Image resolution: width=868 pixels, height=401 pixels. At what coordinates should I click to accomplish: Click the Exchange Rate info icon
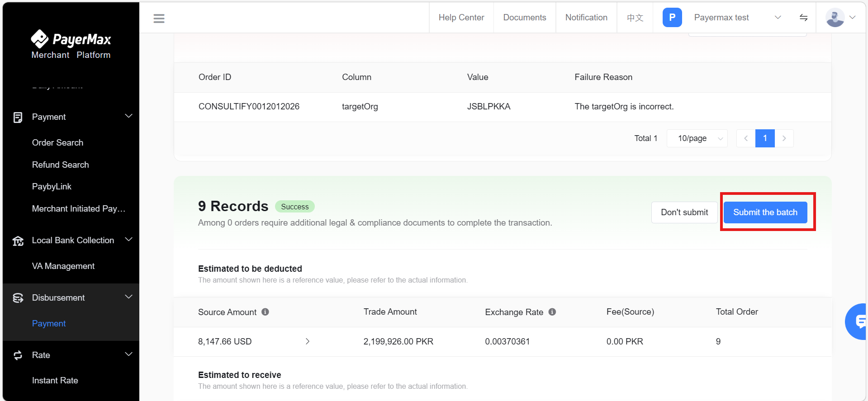point(552,312)
